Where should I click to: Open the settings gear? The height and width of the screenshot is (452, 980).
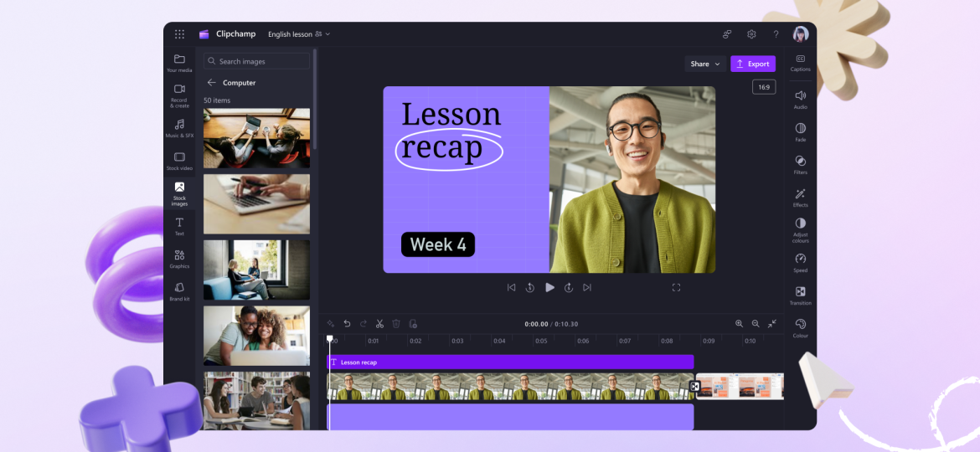751,34
